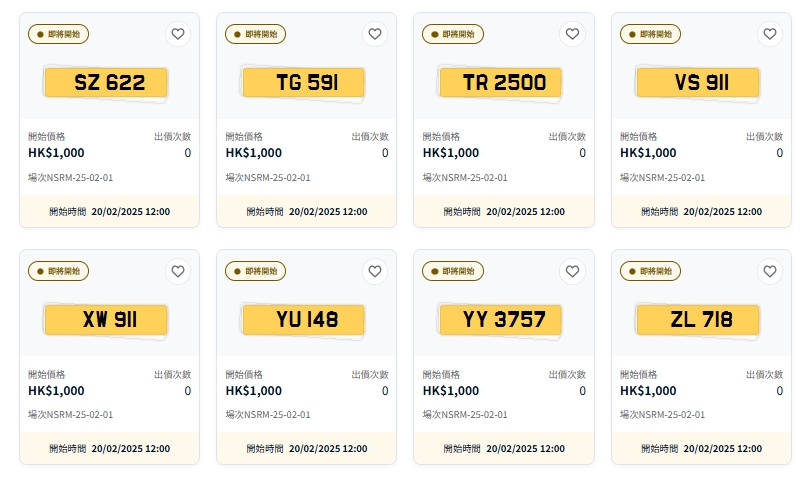Click the 即將開始 badge on SZ 622
800x479 pixels.
click(59, 34)
